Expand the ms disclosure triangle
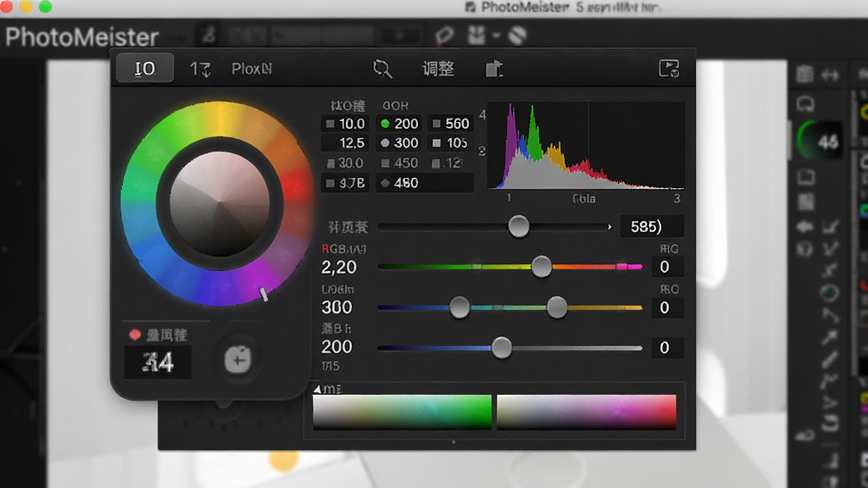 (x=317, y=389)
